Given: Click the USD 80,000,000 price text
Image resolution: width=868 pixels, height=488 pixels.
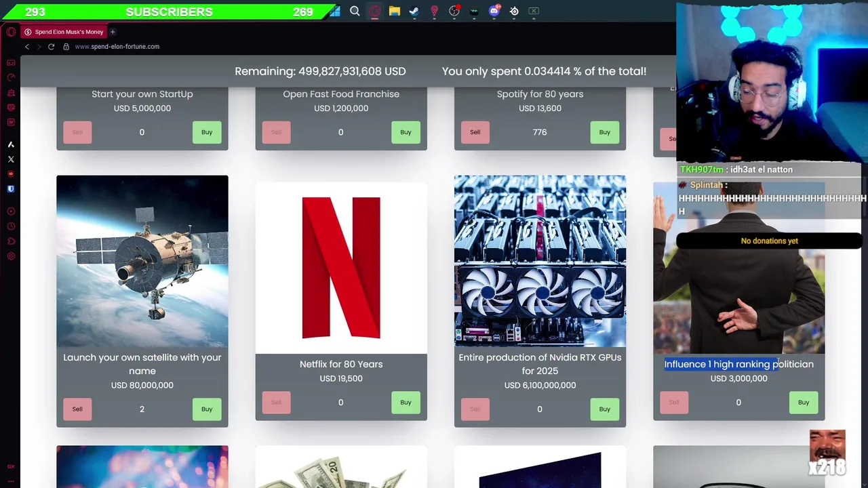Looking at the screenshot, I should click(142, 385).
